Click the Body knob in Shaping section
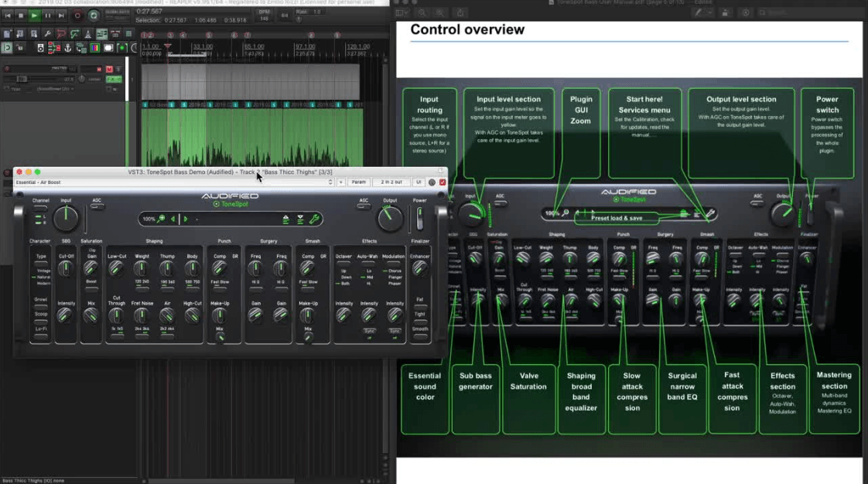Viewport: 868px width, 484px height. pos(192,269)
